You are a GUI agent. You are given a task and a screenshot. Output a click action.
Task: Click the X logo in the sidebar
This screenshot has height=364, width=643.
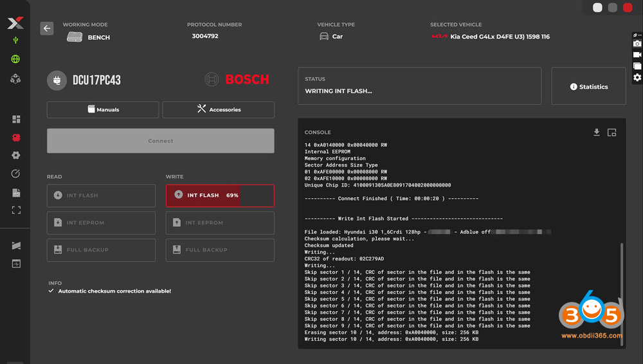coord(15,23)
